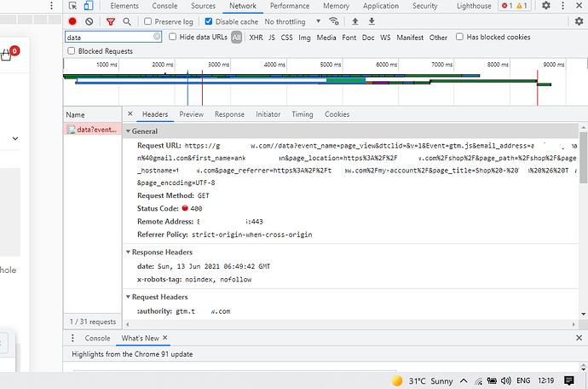
Task: Switch to the Elements tab
Action: click(x=124, y=6)
